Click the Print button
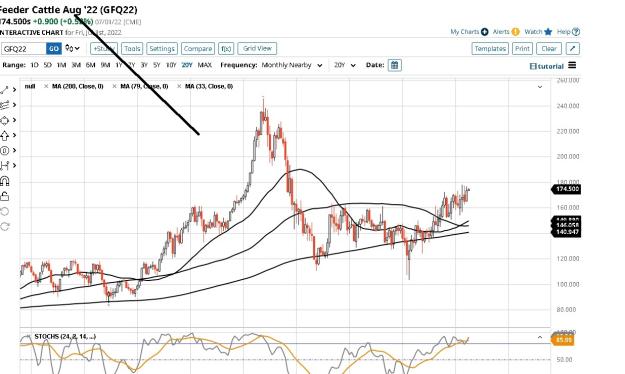 coord(522,49)
